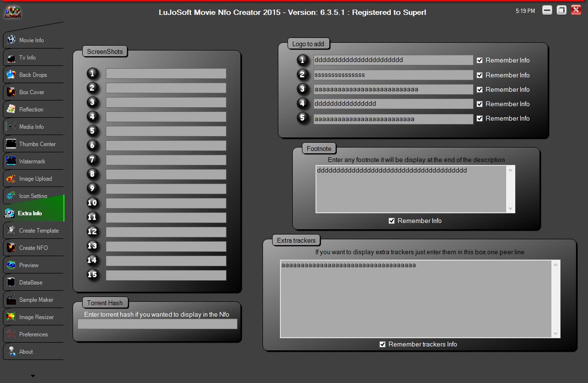Screen dimensions: 588x383
Task: Toggle Remember Info for logo 5
Action: tap(480, 118)
